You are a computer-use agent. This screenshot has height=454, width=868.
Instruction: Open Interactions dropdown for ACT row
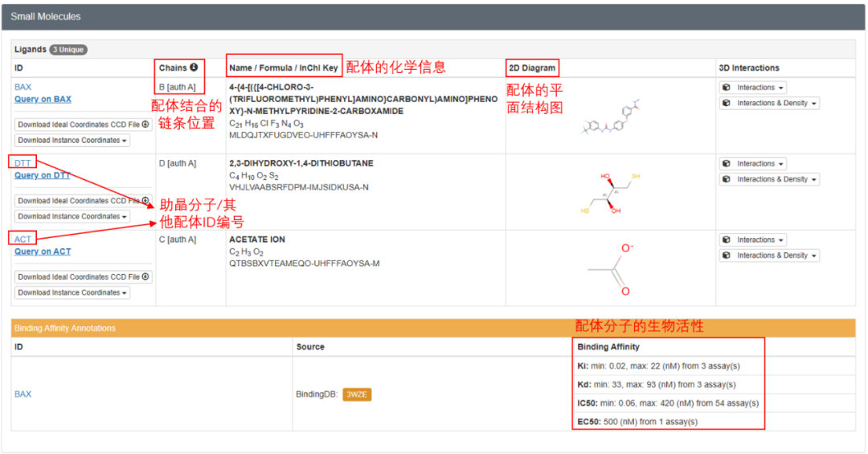(x=753, y=239)
